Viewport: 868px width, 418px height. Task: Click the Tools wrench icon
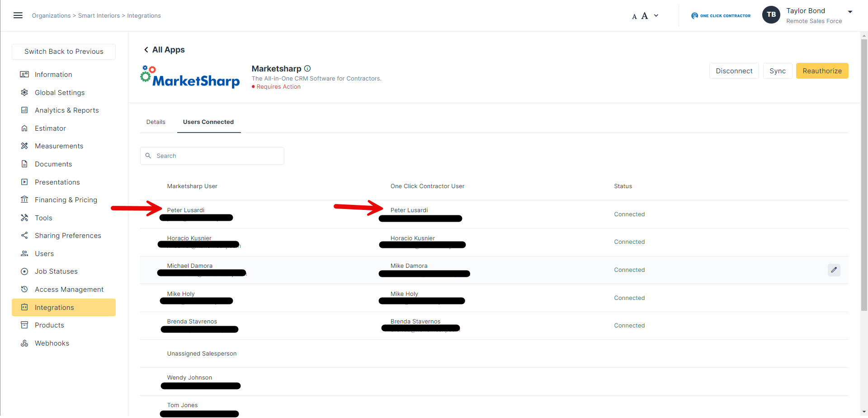coord(24,218)
